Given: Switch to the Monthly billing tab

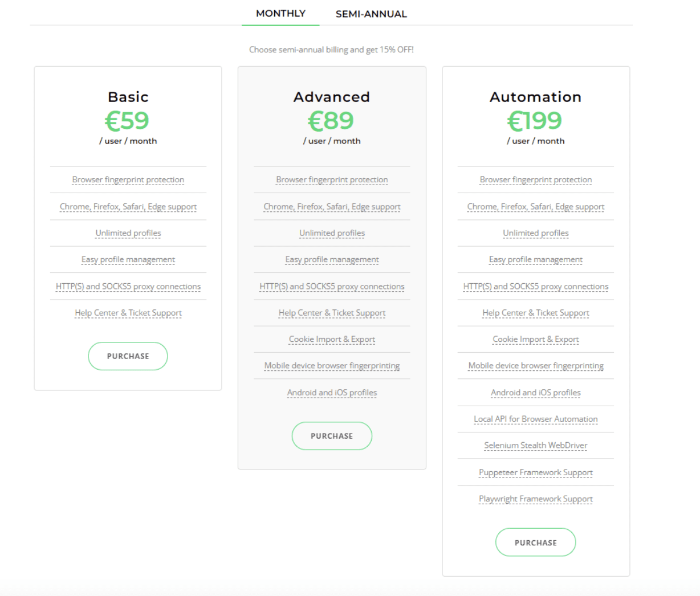Looking at the screenshot, I should pos(280,14).
